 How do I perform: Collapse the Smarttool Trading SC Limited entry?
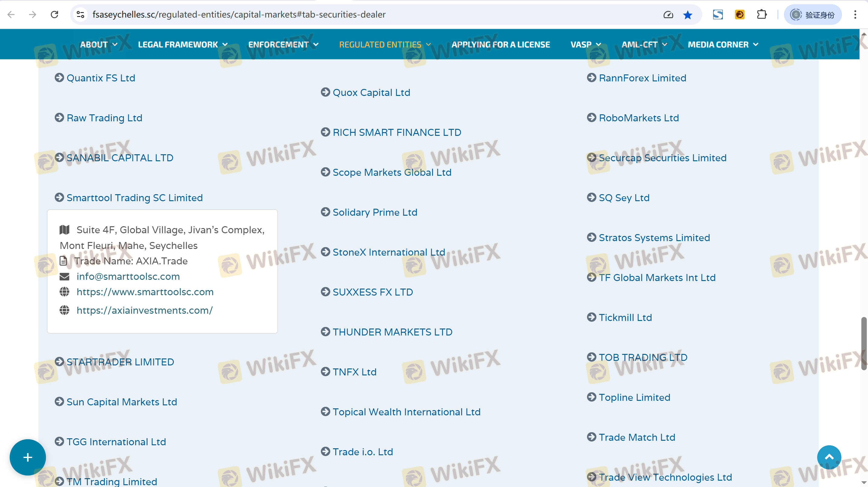pos(135,198)
